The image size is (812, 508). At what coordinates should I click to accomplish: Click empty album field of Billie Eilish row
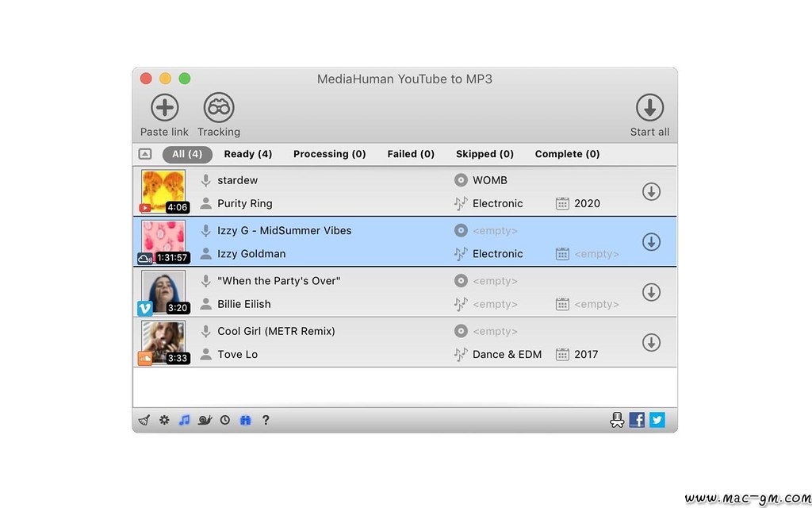pos(495,282)
